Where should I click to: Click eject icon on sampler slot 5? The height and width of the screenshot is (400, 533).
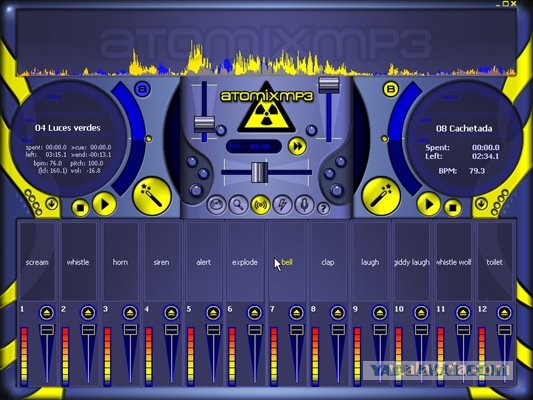click(x=213, y=312)
